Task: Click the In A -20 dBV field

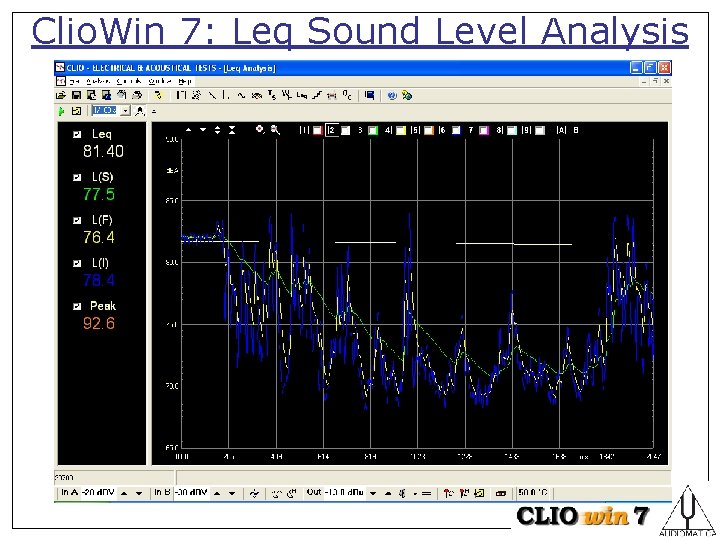Action: (x=98, y=493)
